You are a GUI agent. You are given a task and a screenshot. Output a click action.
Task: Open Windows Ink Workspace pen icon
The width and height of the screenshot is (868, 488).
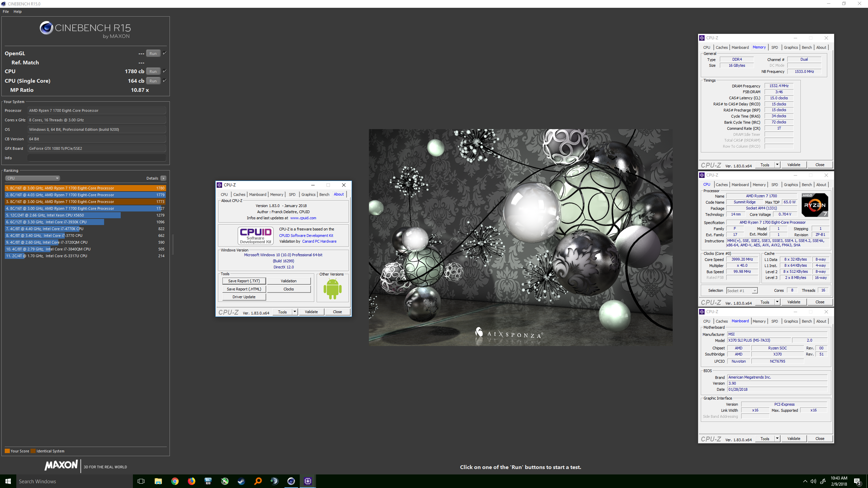[823, 481]
